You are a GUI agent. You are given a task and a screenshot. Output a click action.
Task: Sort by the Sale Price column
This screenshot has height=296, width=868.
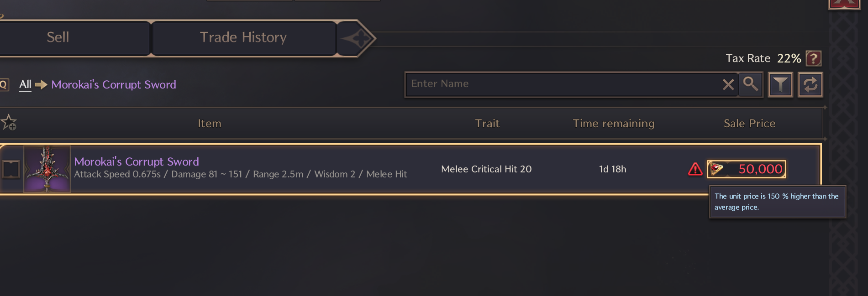[749, 123]
